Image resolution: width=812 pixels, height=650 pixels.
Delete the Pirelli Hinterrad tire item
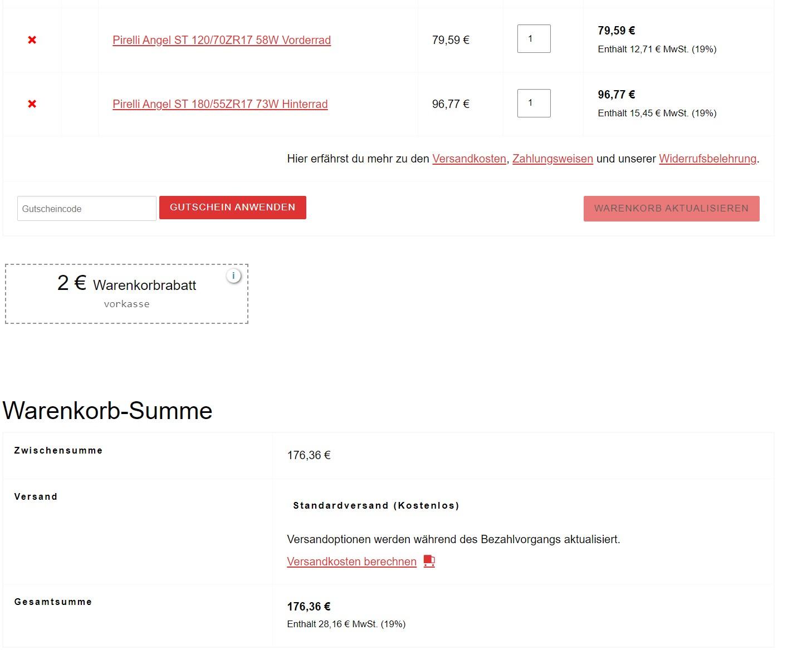[32, 104]
